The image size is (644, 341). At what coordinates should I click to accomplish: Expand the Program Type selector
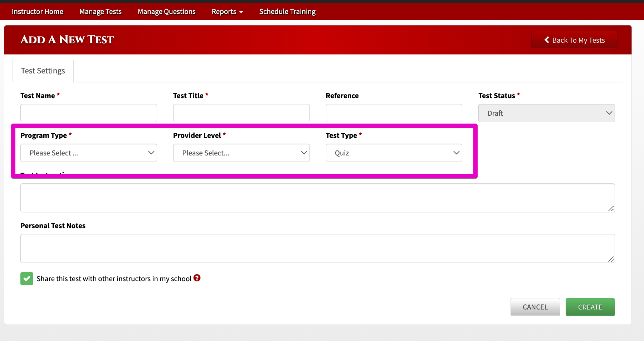(x=88, y=153)
